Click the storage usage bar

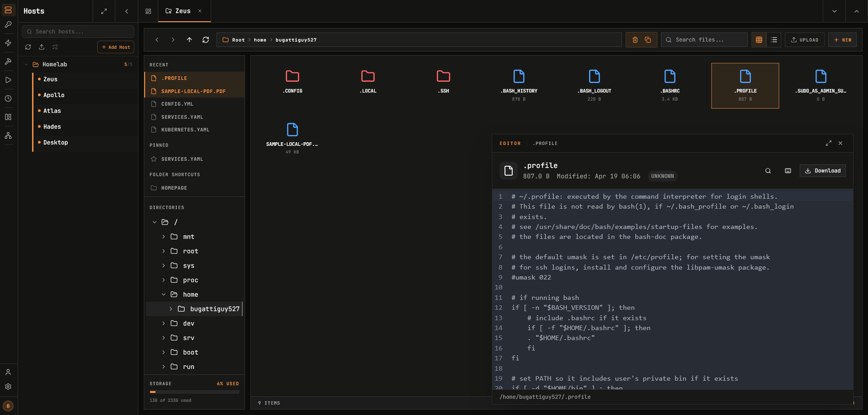pyautogui.click(x=194, y=392)
